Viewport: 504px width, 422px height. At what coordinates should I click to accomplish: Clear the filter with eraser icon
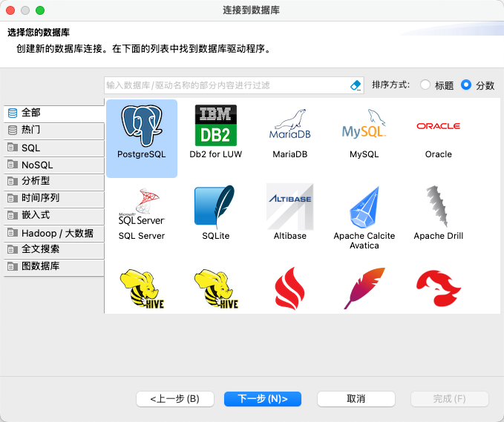356,85
